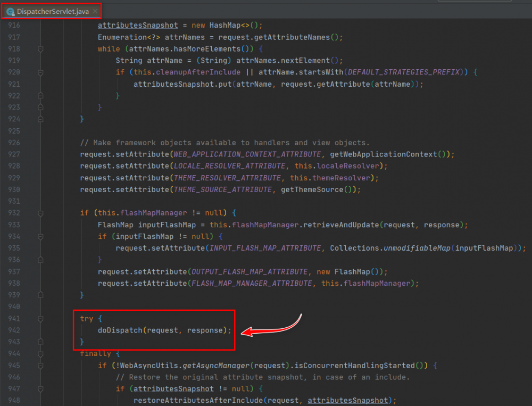
Task: Click isConcurrentHandlingStarted method call
Action: point(354,366)
